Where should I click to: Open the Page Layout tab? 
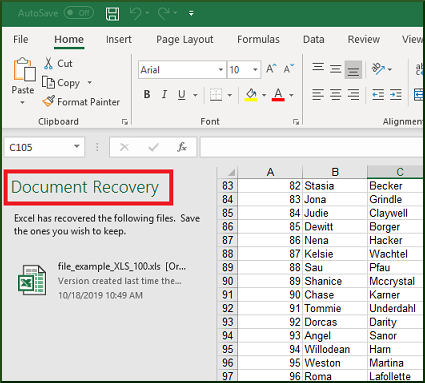(x=185, y=39)
